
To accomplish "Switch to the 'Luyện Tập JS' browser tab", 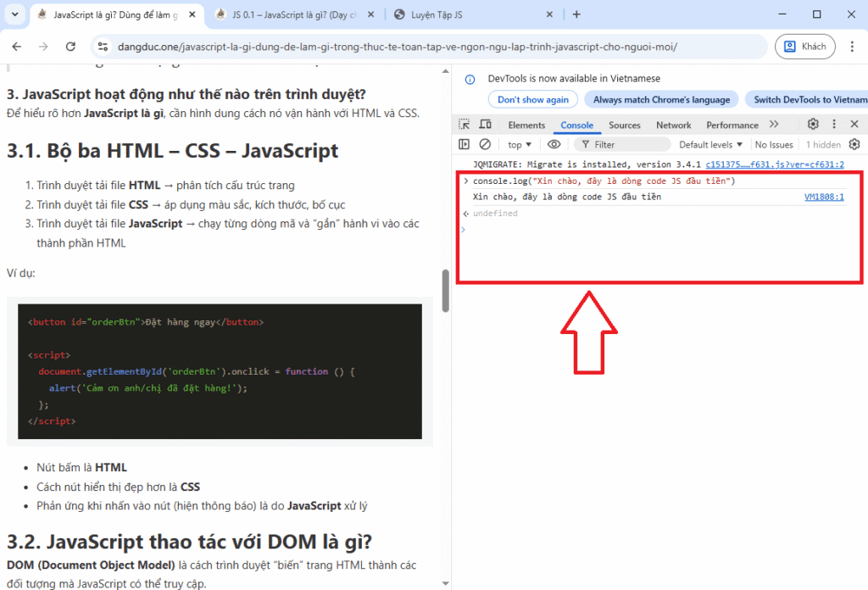I will coord(441,14).
